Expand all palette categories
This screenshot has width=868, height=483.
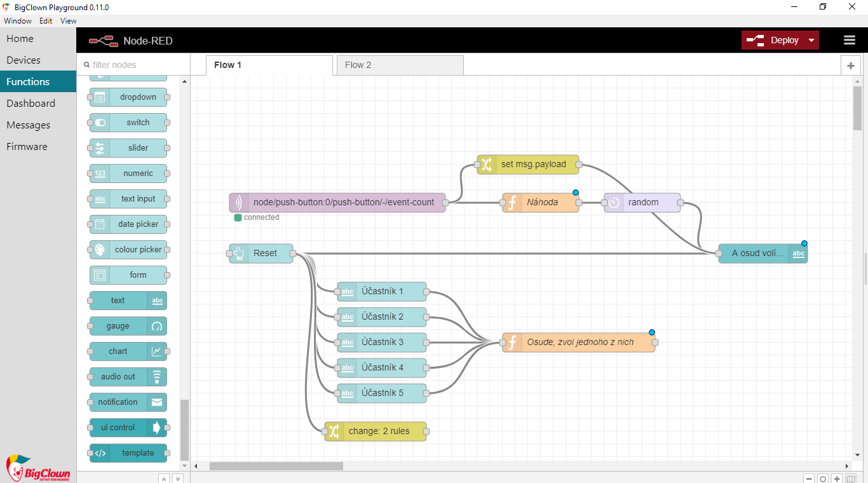178,479
